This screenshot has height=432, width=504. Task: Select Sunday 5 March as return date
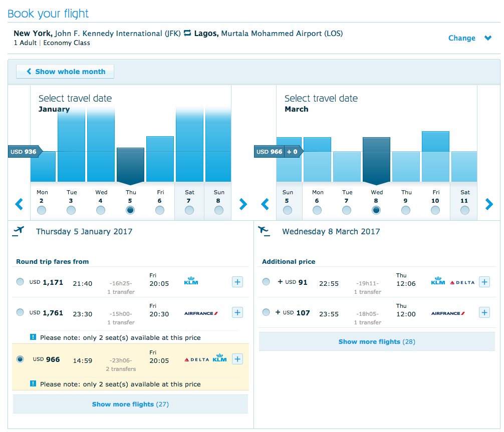click(x=288, y=210)
